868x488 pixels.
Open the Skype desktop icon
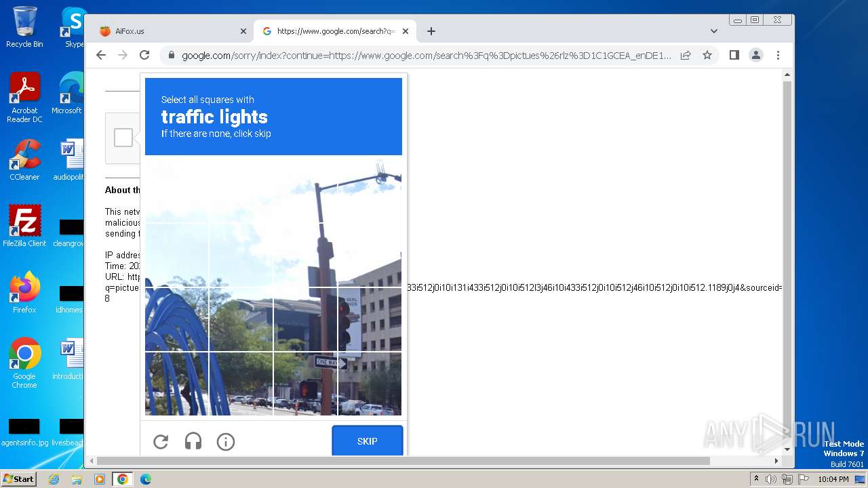pos(72,27)
